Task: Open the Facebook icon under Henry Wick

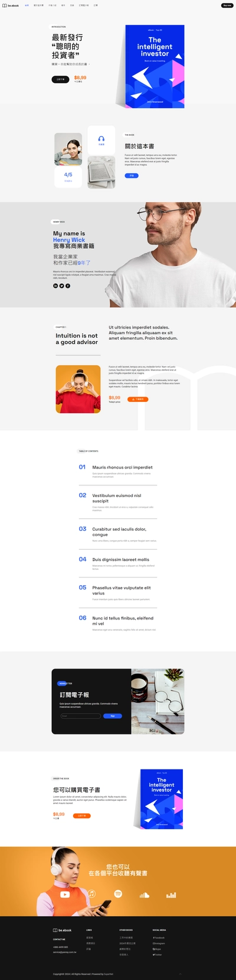Action: 68,285
